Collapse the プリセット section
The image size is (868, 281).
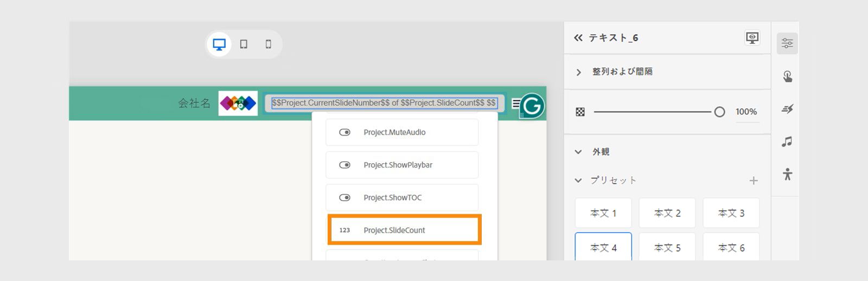tap(578, 180)
